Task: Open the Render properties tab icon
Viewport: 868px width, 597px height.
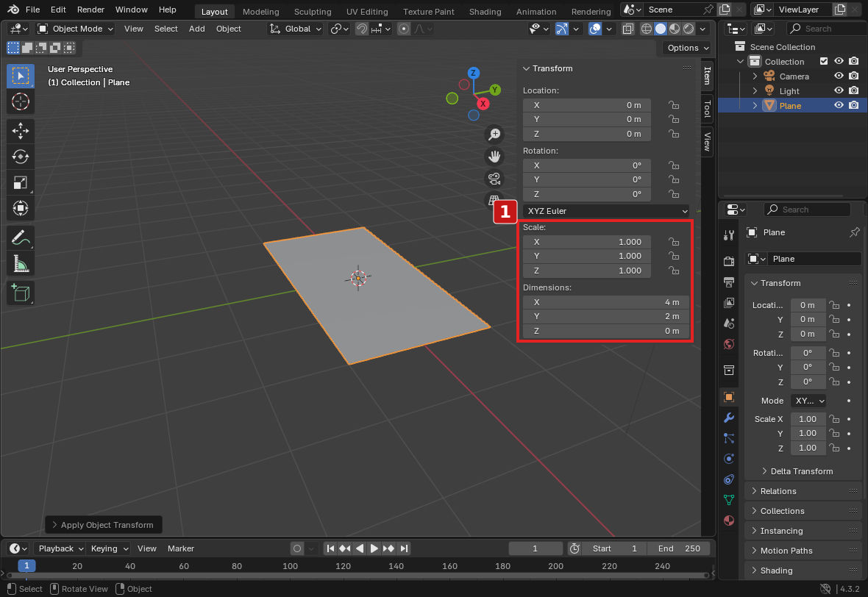Action: pyautogui.click(x=729, y=261)
